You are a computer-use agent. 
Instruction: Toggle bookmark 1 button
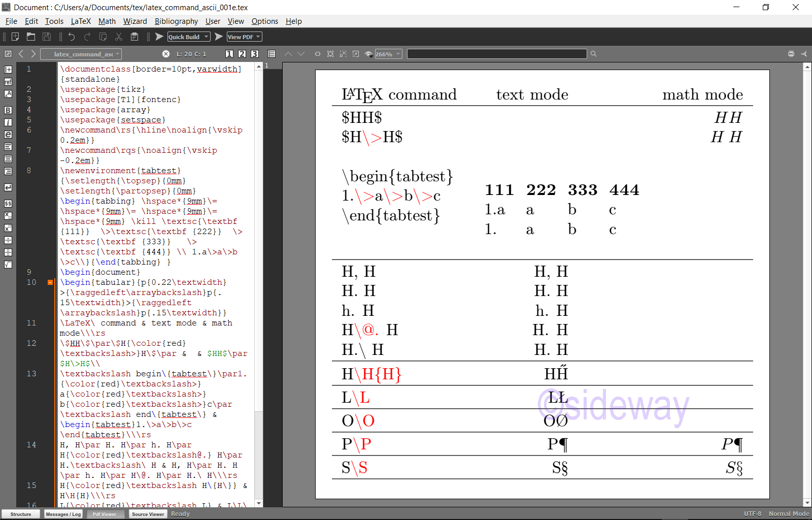pyautogui.click(x=229, y=54)
